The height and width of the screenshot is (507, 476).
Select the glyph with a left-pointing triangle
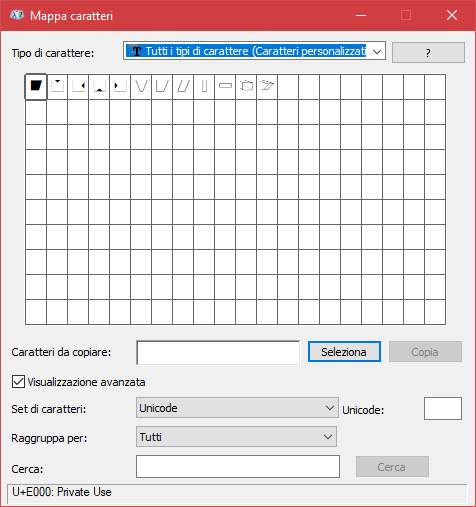pyautogui.click(x=78, y=86)
